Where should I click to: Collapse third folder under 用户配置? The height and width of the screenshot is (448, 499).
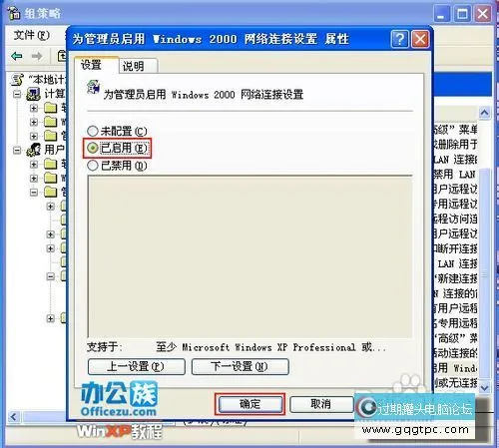[x=34, y=192]
